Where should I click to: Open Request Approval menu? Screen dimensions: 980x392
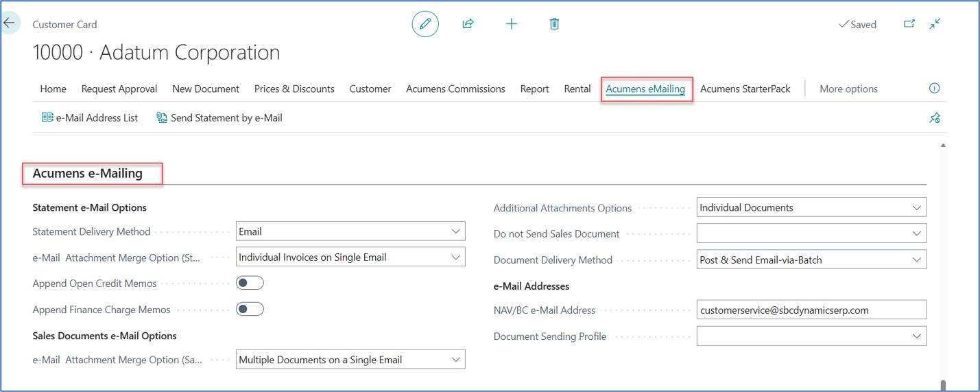(119, 89)
